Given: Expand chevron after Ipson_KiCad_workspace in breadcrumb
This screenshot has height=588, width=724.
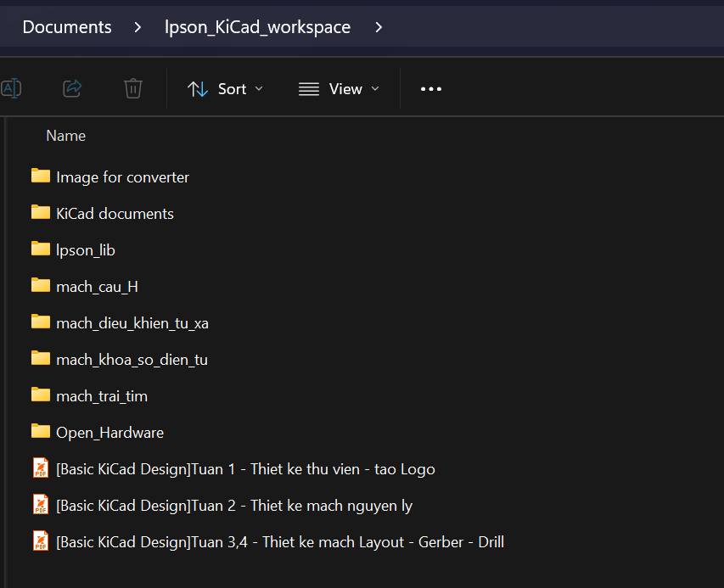Looking at the screenshot, I should coord(379,27).
